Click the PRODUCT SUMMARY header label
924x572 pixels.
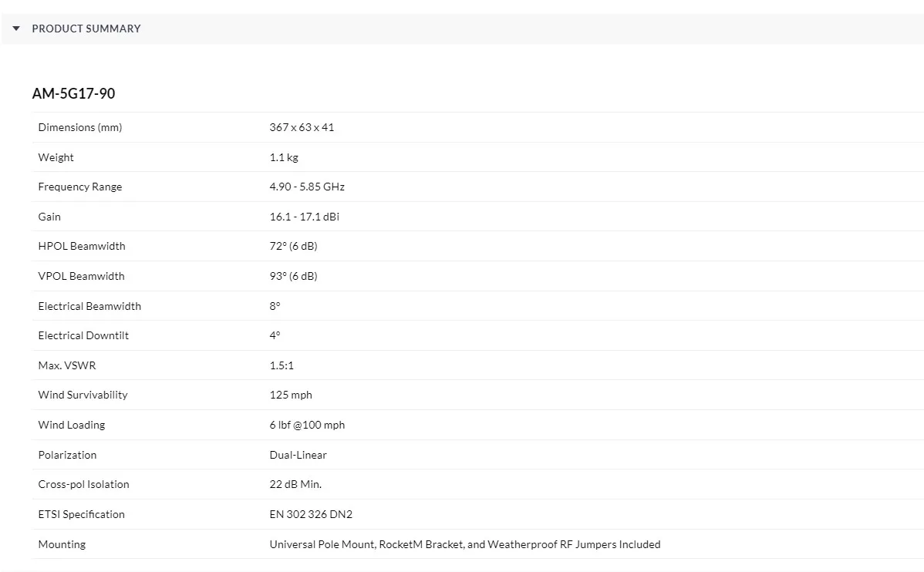coord(86,29)
